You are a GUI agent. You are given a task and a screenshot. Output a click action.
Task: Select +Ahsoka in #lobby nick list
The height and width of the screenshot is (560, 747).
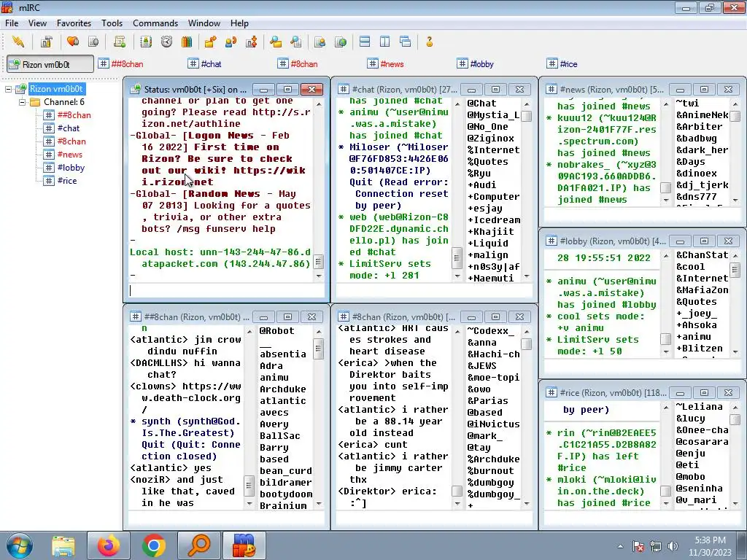coord(697,324)
